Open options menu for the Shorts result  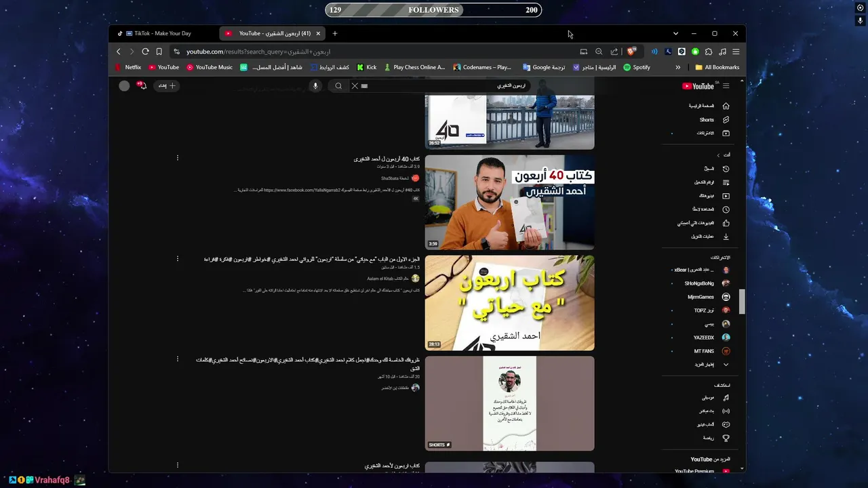pyautogui.click(x=178, y=359)
